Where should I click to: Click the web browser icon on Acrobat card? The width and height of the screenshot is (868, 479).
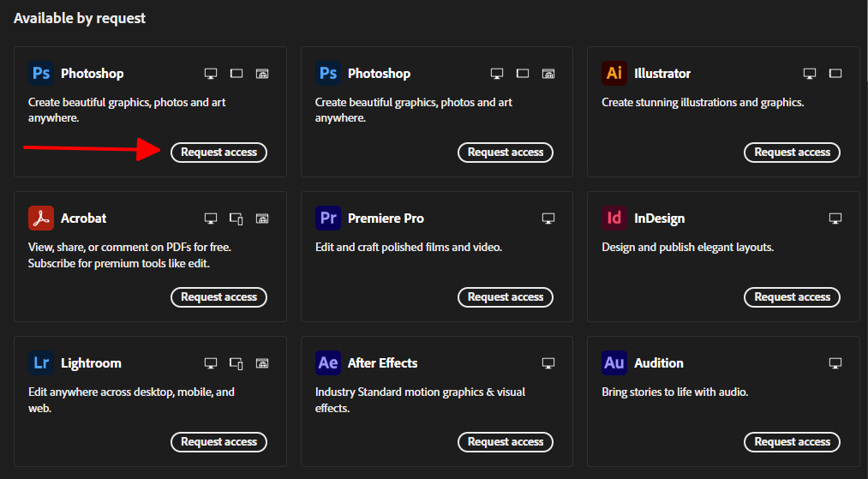coord(262,219)
